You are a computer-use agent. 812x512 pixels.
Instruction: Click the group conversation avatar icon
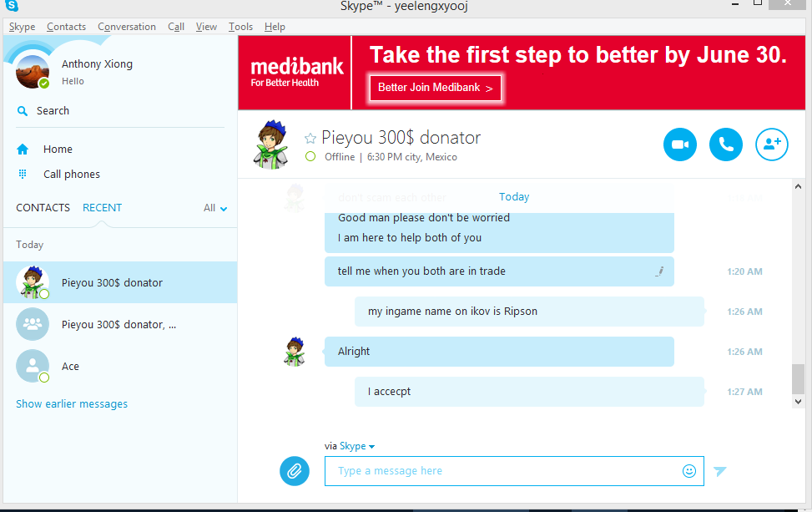[x=33, y=324]
